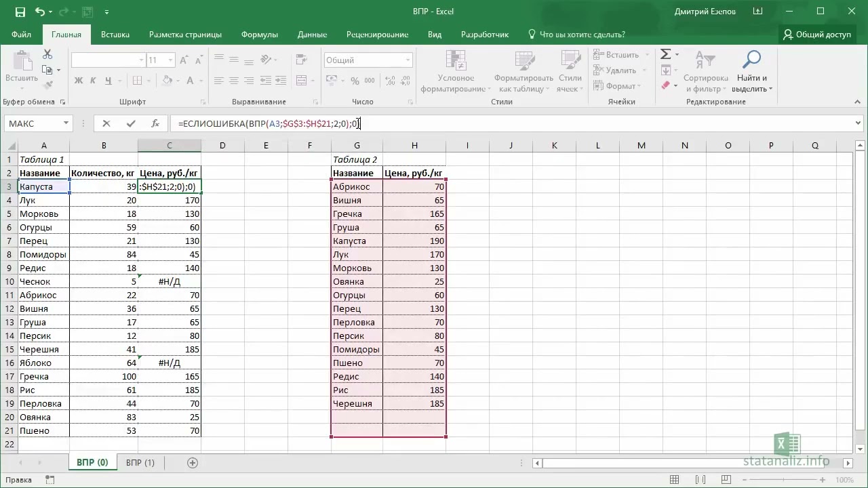Viewport: 868px width, 488px height.
Task: Expand the Name Box МАКС dropdown
Action: click(66, 123)
